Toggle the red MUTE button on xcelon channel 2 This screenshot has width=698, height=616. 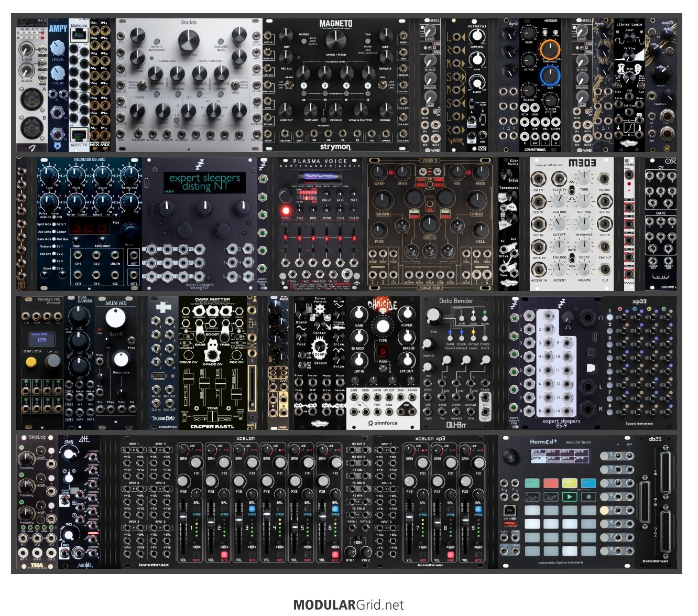pos(224,555)
